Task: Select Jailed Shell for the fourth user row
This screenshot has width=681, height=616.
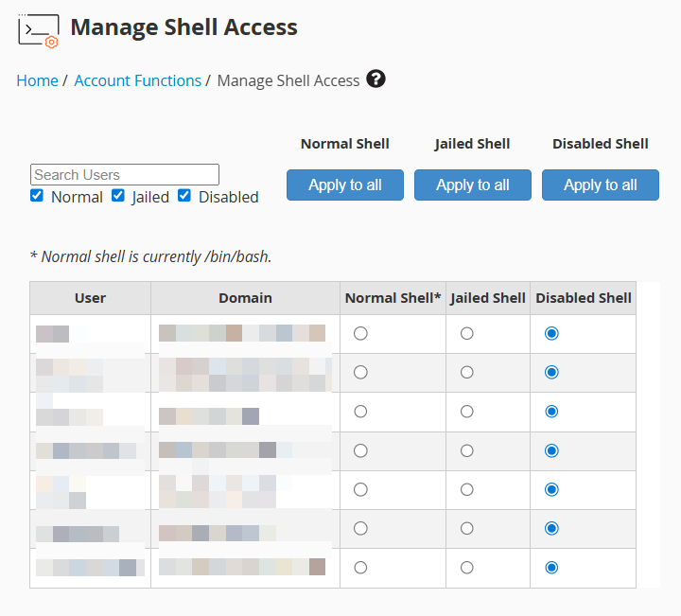Action: pos(467,451)
